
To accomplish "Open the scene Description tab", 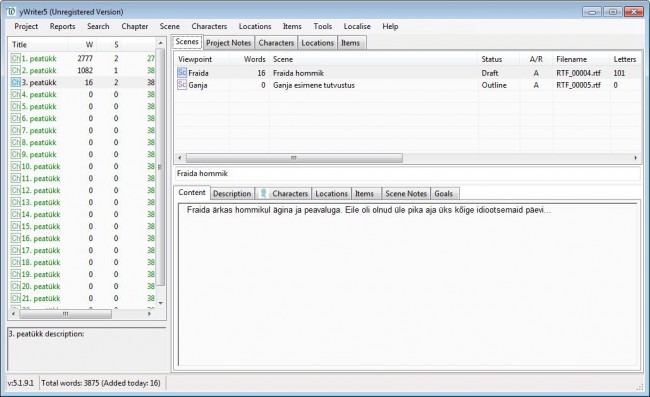I will [x=232, y=194].
